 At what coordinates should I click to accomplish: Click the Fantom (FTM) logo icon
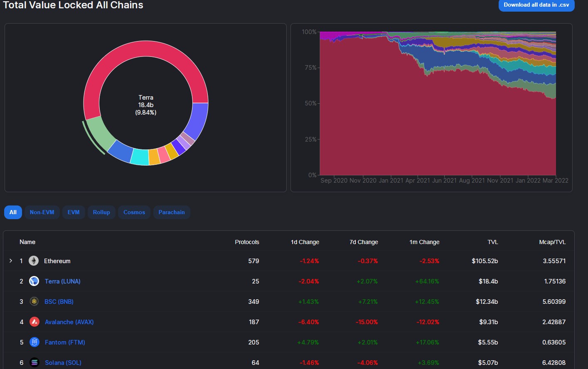click(x=34, y=342)
